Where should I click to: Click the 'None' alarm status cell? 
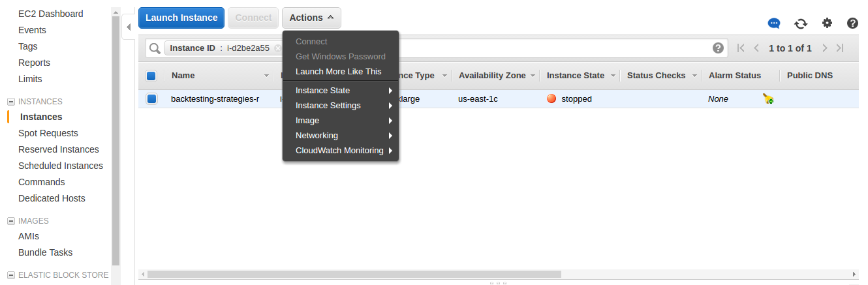(x=718, y=99)
